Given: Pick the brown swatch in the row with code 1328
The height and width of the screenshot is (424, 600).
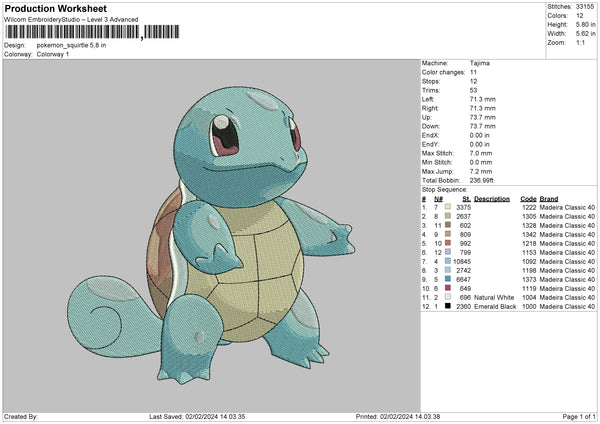Looking at the screenshot, I should tap(448, 225).
